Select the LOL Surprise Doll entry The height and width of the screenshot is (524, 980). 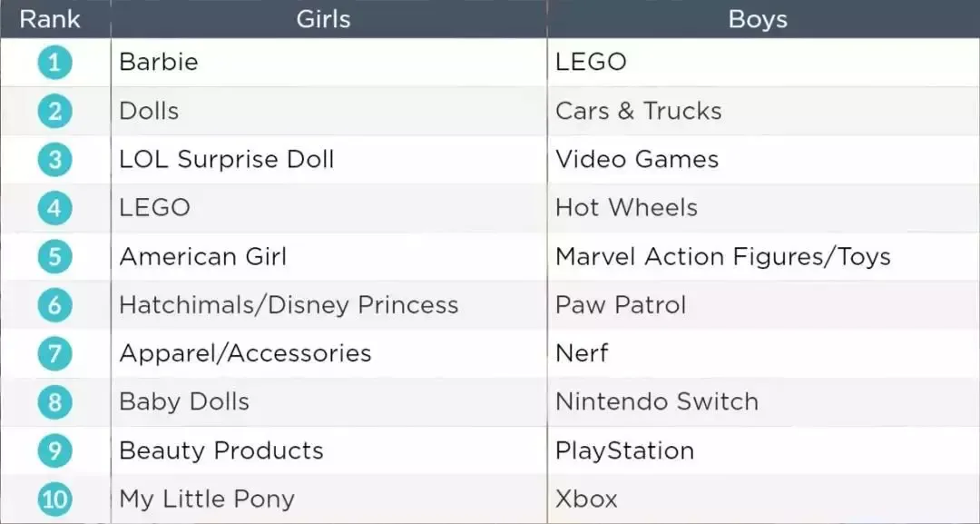(226, 160)
